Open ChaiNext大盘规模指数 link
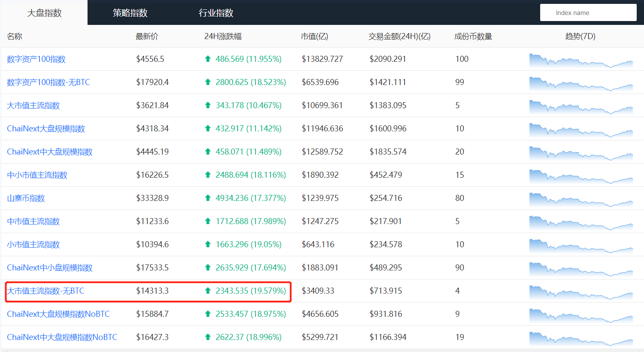The image size is (644, 352). tap(46, 129)
